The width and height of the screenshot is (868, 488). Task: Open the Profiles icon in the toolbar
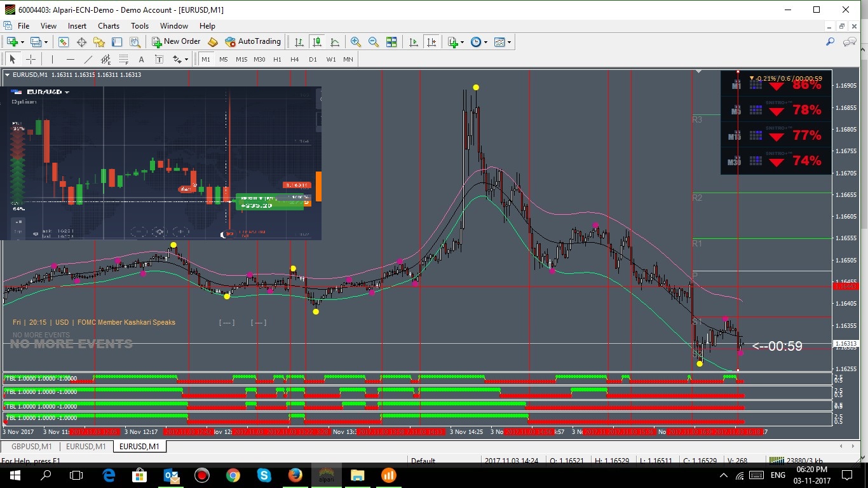pyautogui.click(x=36, y=42)
